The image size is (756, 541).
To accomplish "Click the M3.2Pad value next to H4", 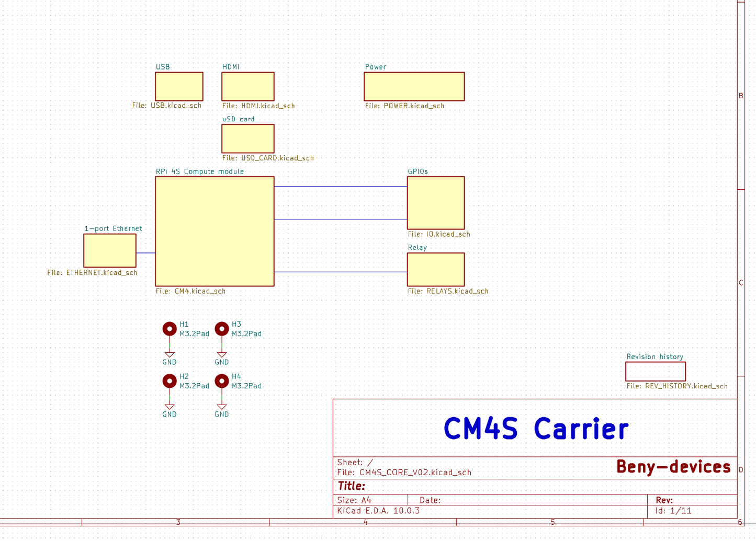I will point(247,386).
